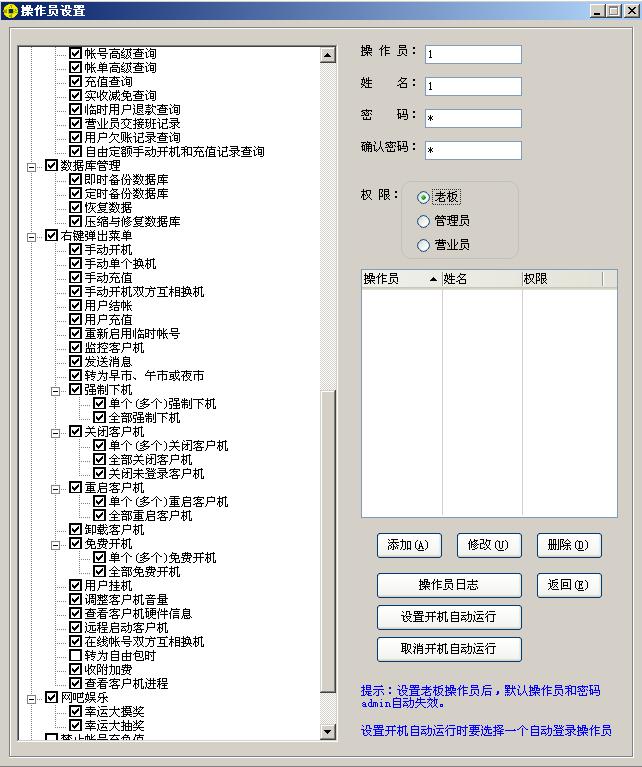The height and width of the screenshot is (767, 642).
Task: Collapse the 数据库管理 tree node
Action: pyautogui.click(x=31, y=167)
